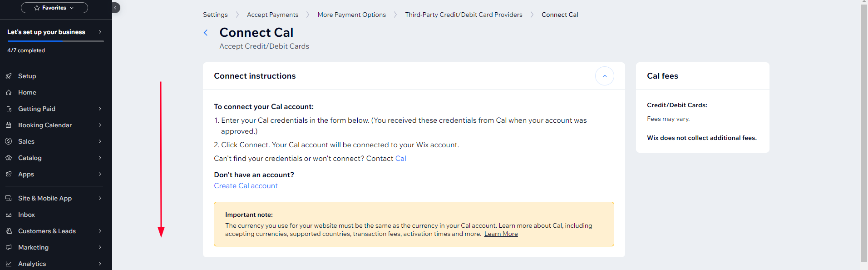Click the Booking Calendar icon
The image size is (868, 270).
(x=9, y=125)
